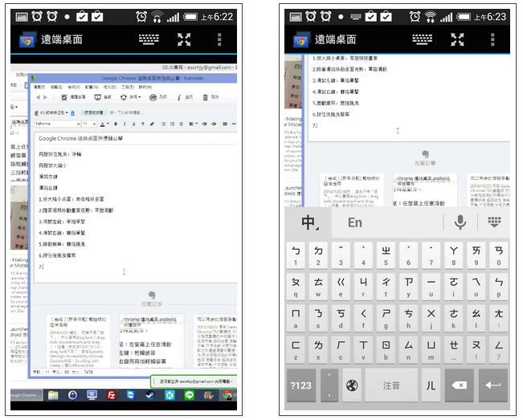Tap the ㄓ key labeled 5
The image size is (523, 420).
[x=386, y=255]
